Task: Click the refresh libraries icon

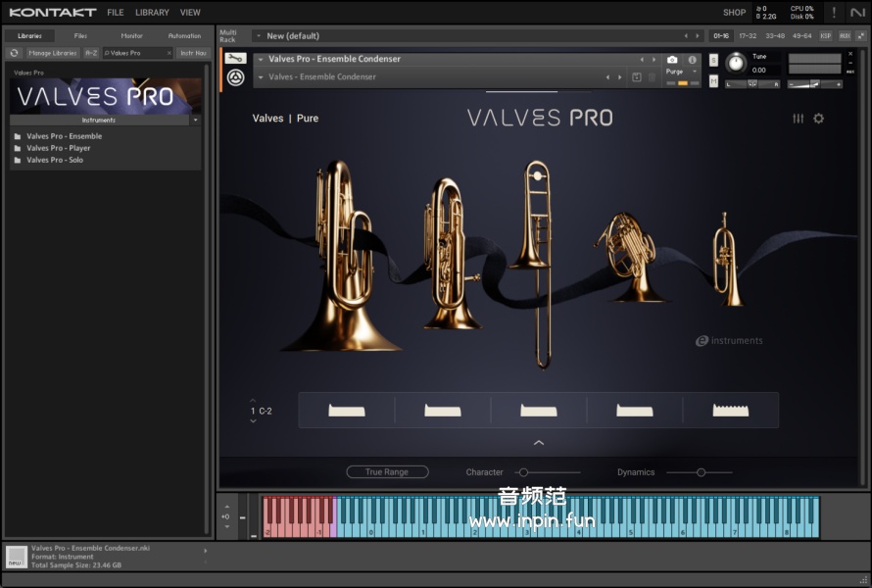Action: tap(15, 53)
